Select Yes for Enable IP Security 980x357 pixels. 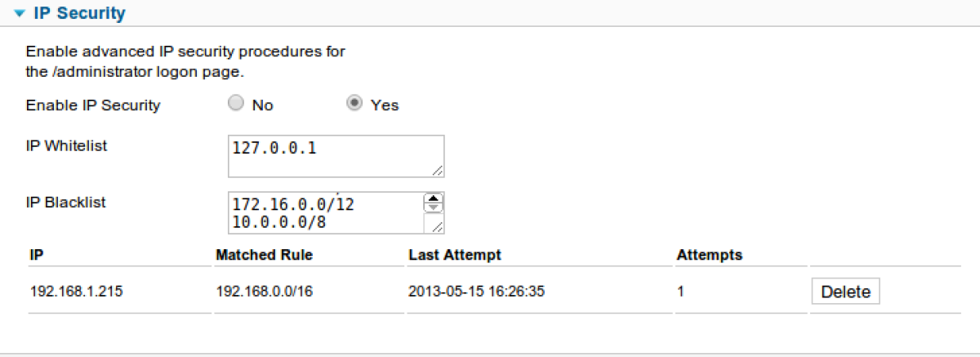[x=354, y=104]
